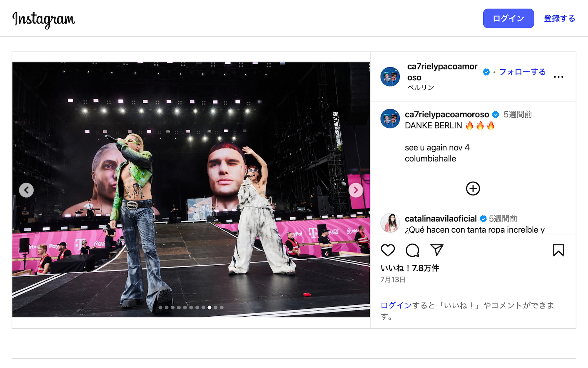588x368 pixels.
Task: Select the first carousel pagination dot
Action: click(160, 308)
